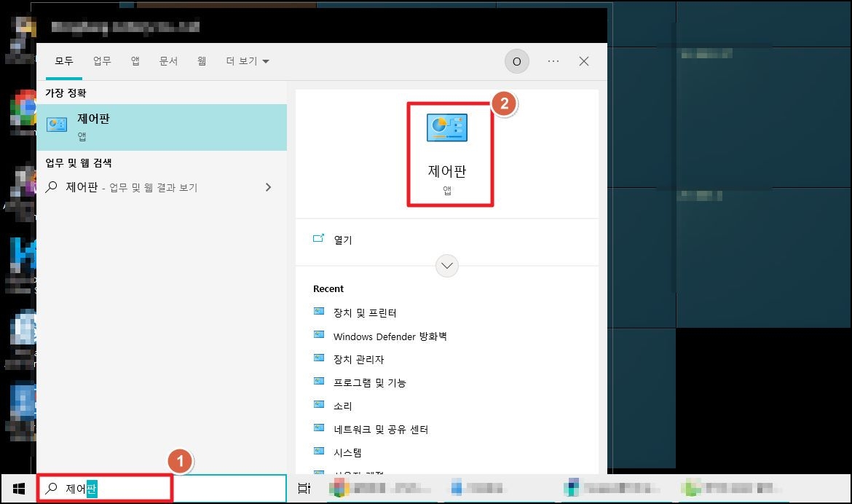Expand the chevron below 열기

click(446, 265)
